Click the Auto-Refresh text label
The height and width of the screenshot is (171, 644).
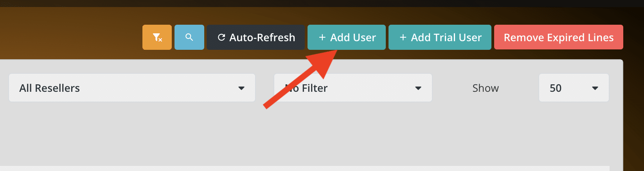262,37
